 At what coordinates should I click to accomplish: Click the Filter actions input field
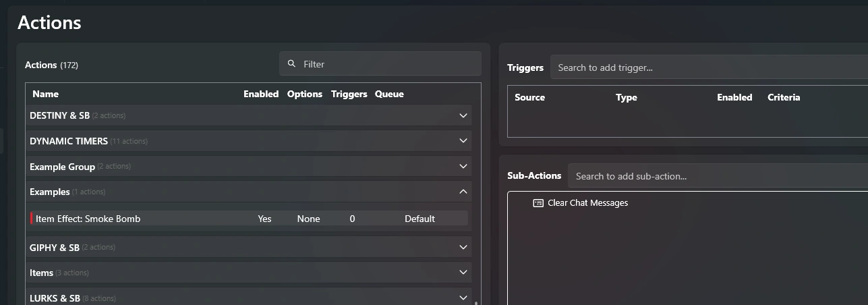click(380, 63)
